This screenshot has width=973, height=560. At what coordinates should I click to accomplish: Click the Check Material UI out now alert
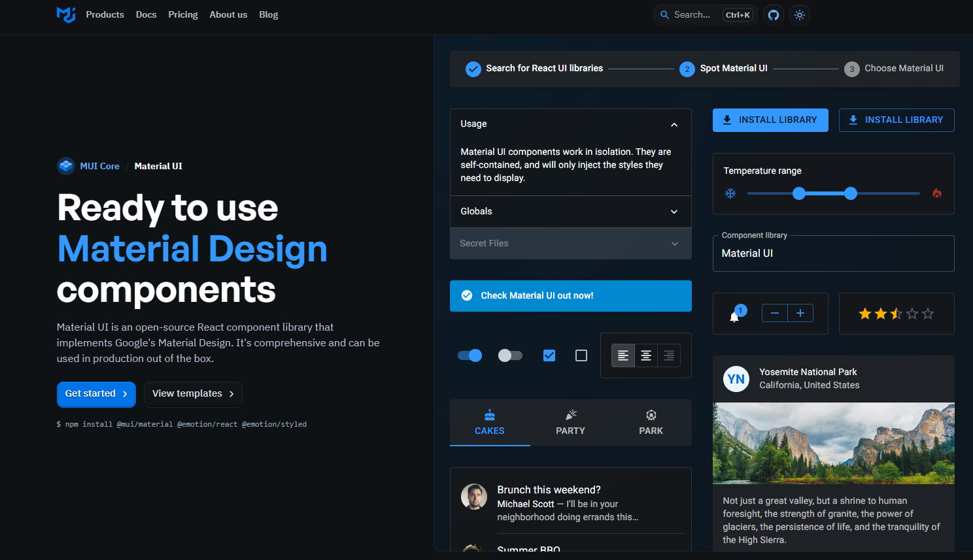571,296
